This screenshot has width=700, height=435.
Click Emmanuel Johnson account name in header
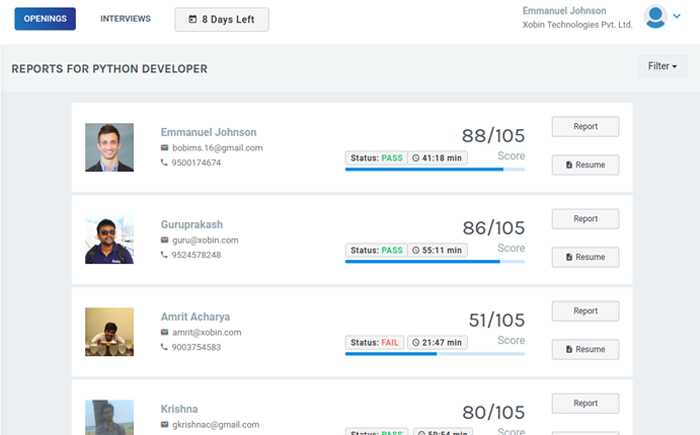564,11
